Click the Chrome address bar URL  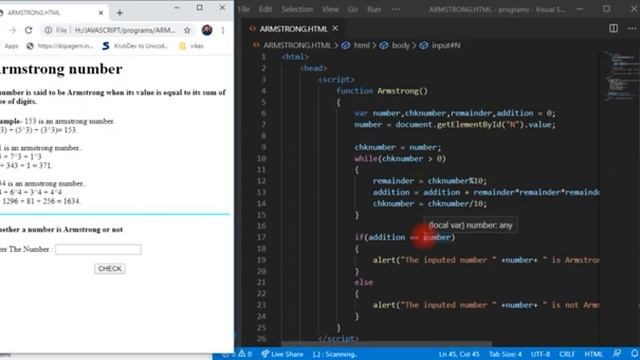click(125, 30)
